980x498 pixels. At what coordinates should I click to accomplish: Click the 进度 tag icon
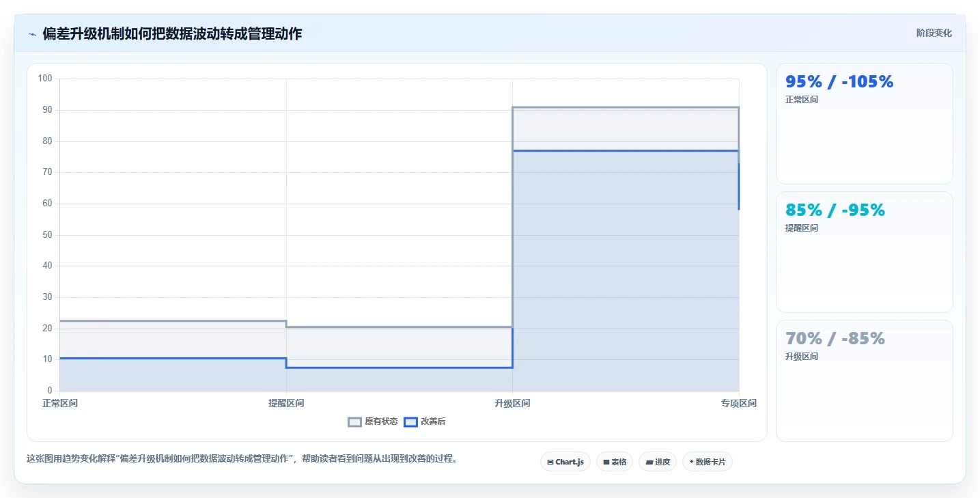click(649, 462)
